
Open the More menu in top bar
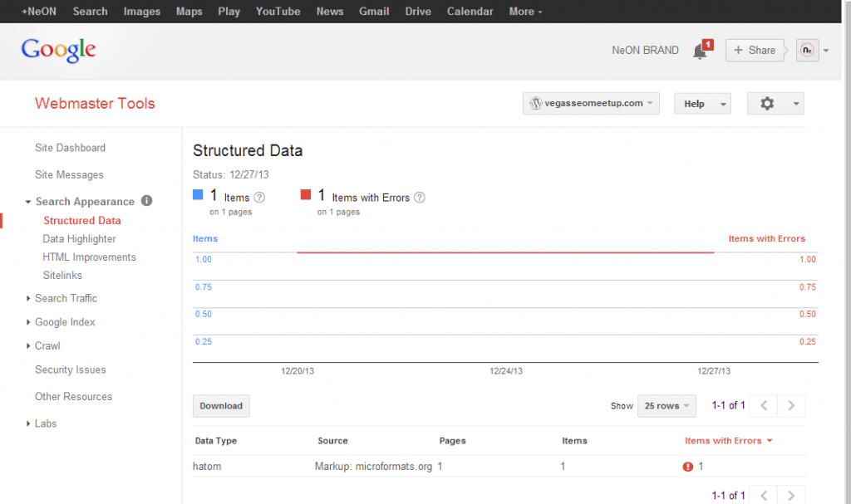525,12
